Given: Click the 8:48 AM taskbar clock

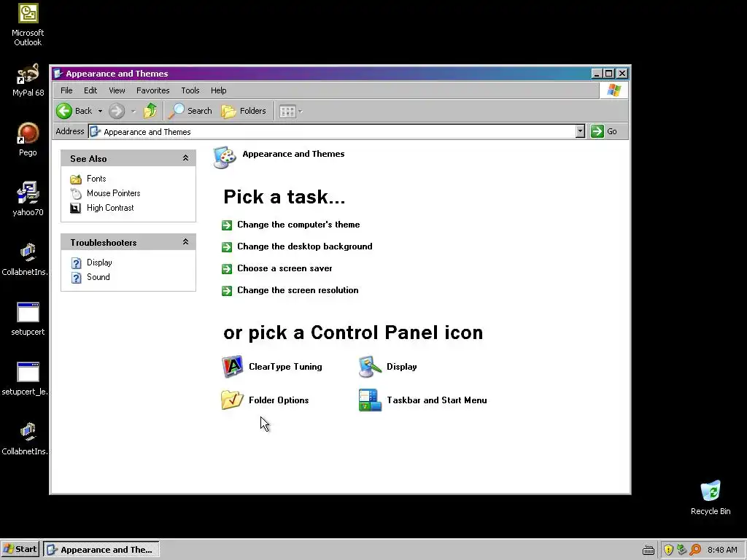Looking at the screenshot, I should pyautogui.click(x=722, y=550).
